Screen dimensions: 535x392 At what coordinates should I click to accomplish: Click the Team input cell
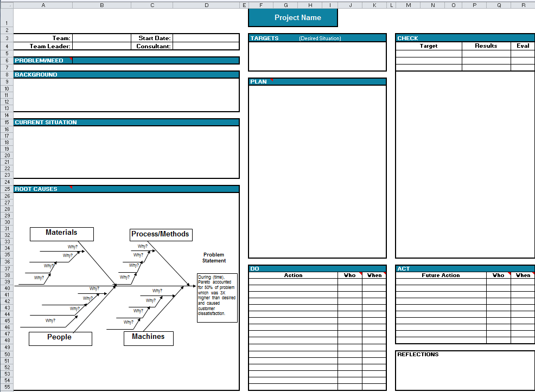101,38
